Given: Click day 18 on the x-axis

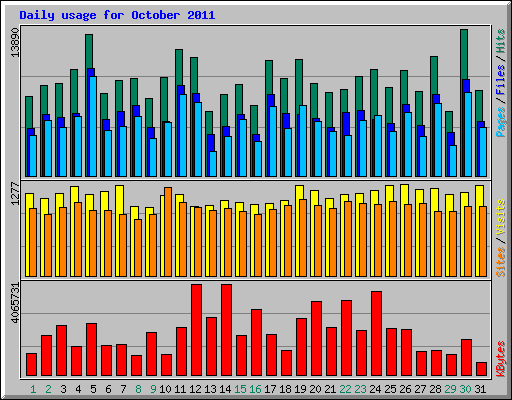Looking at the screenshot, I should (x=285, y=389).
